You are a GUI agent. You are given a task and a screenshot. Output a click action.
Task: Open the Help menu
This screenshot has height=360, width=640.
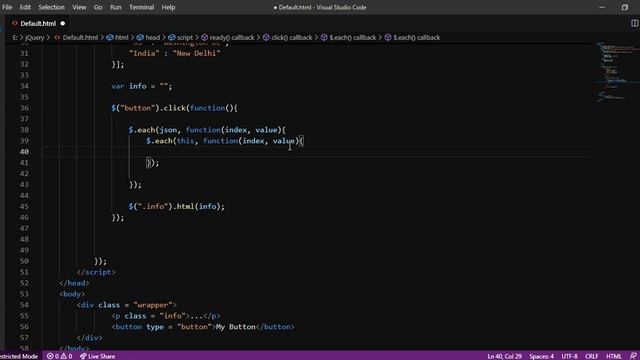click(x=168, y=7)
